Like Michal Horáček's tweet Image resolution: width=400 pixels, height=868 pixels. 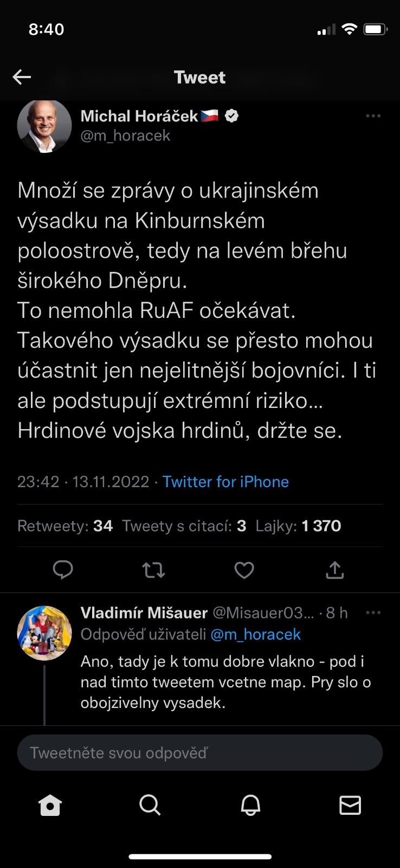(x=244, y=570)
